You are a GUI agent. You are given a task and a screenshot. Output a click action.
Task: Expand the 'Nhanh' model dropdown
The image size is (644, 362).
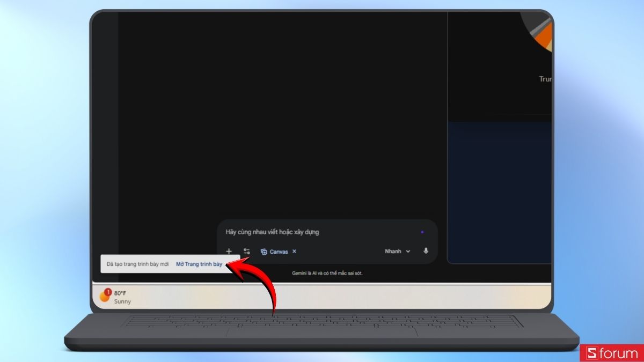(398, 251)
